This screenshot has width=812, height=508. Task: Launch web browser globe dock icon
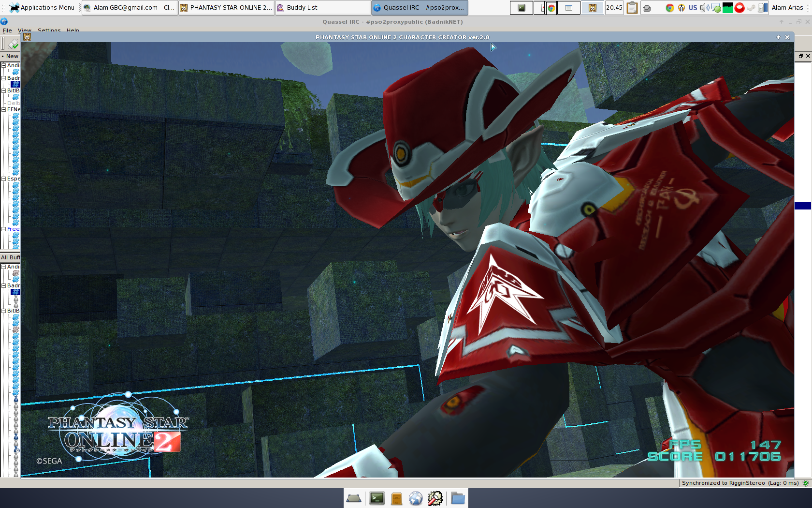(416, 498)
